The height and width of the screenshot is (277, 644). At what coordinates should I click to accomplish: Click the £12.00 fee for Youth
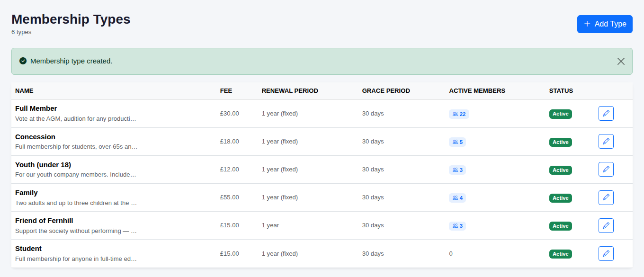click(x=230, y=170)
